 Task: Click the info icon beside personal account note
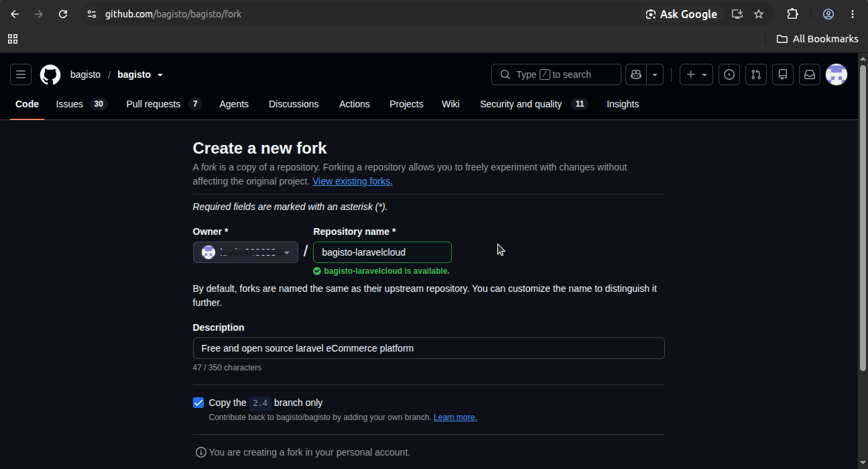pyautogui.click(x=200, y=452)
